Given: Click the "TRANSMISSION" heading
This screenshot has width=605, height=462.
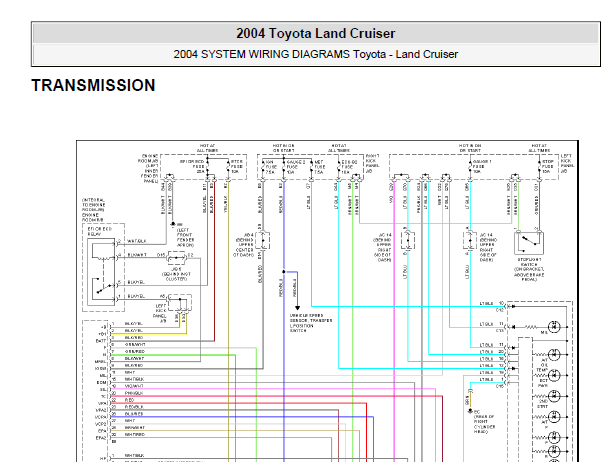Looking at the screenshot, I should coord(93,85).
